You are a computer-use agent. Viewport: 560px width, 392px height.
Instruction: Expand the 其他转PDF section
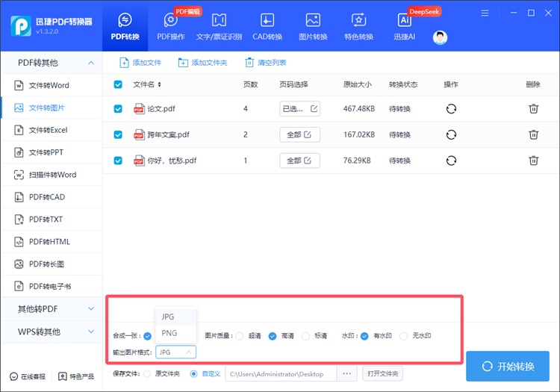pos(91,308)
